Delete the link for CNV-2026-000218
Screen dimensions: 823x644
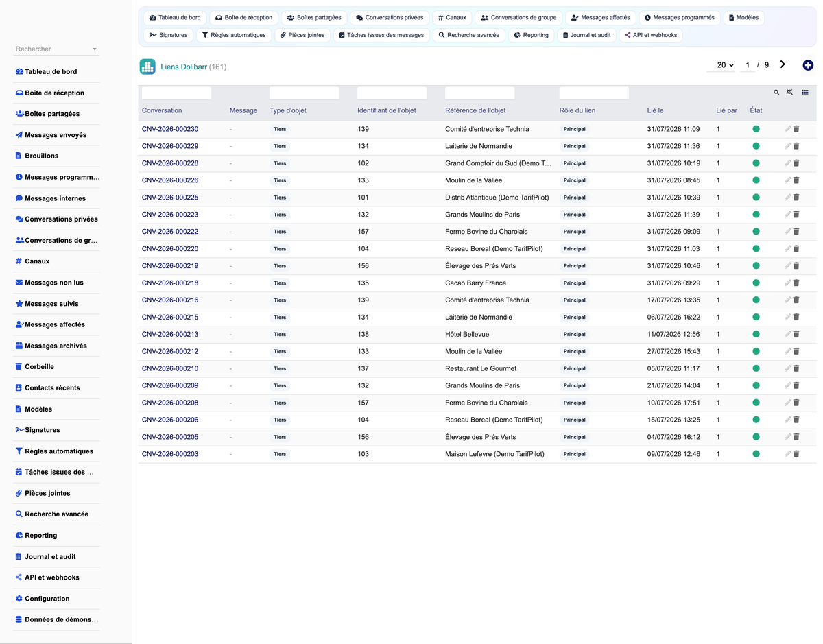796,283
